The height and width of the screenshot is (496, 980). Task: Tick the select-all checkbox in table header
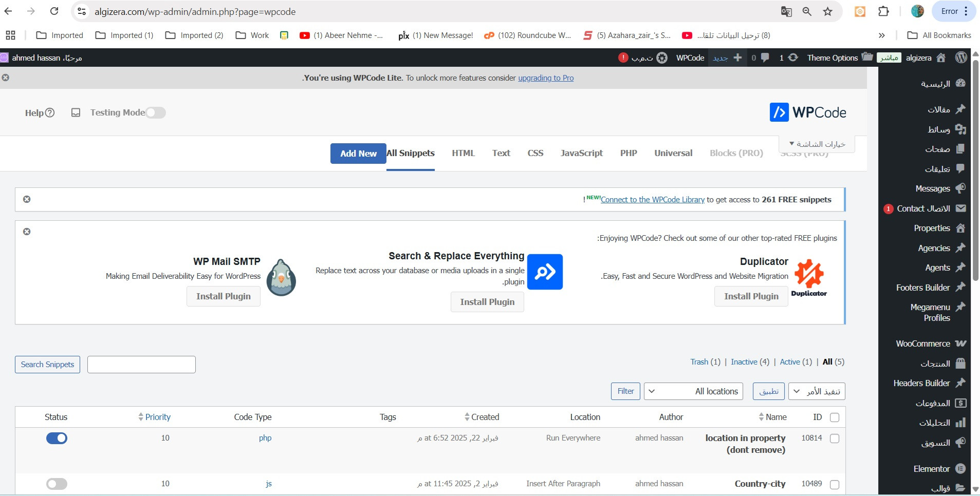(835, 417)
